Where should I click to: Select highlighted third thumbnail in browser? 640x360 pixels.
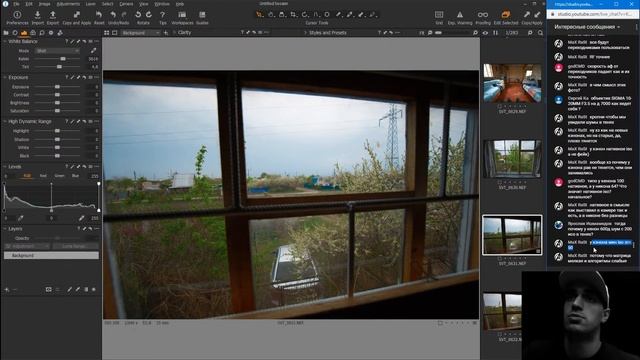(512, 235)
